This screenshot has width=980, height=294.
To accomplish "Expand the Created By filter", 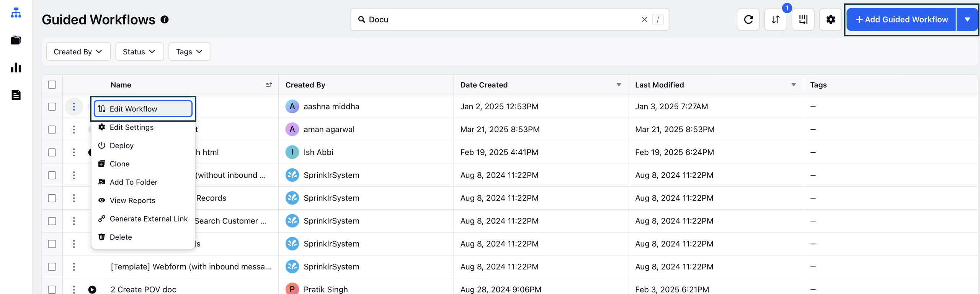I will tap(78, 51).
